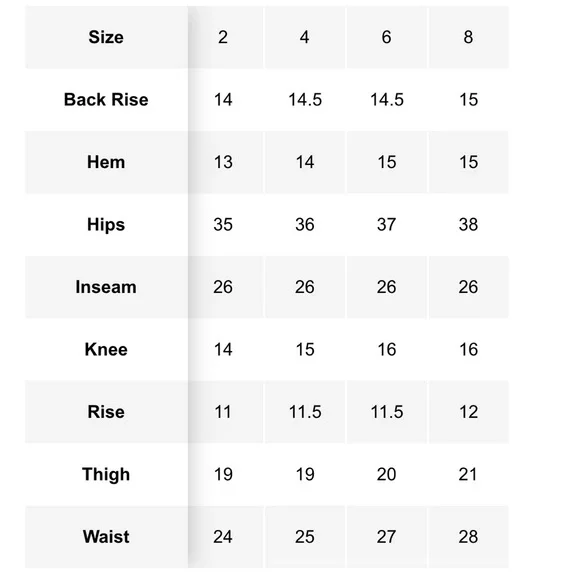Select the Waist value 24
The width and height of the screenshot is (580, 580).
(x=223, y=537)
